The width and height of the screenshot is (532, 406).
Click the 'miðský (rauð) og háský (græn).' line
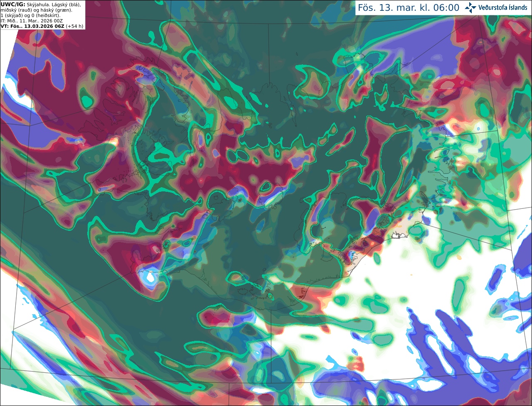coord(36,10)
